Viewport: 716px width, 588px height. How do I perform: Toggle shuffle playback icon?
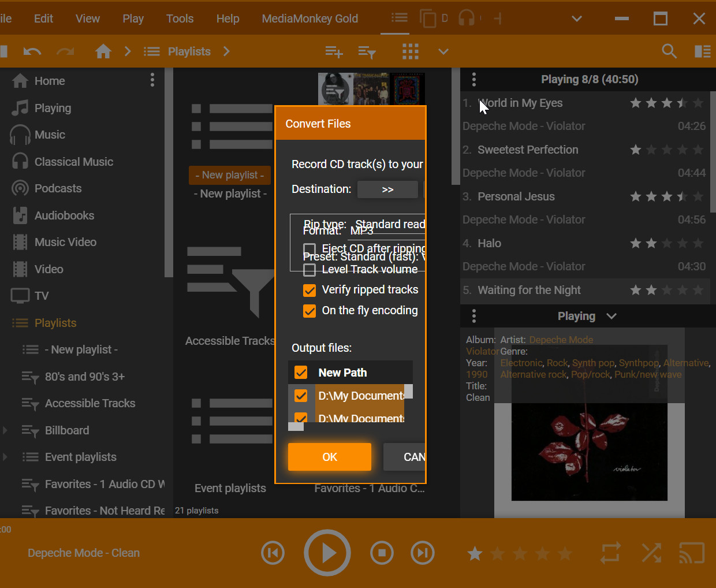(651, 553)
